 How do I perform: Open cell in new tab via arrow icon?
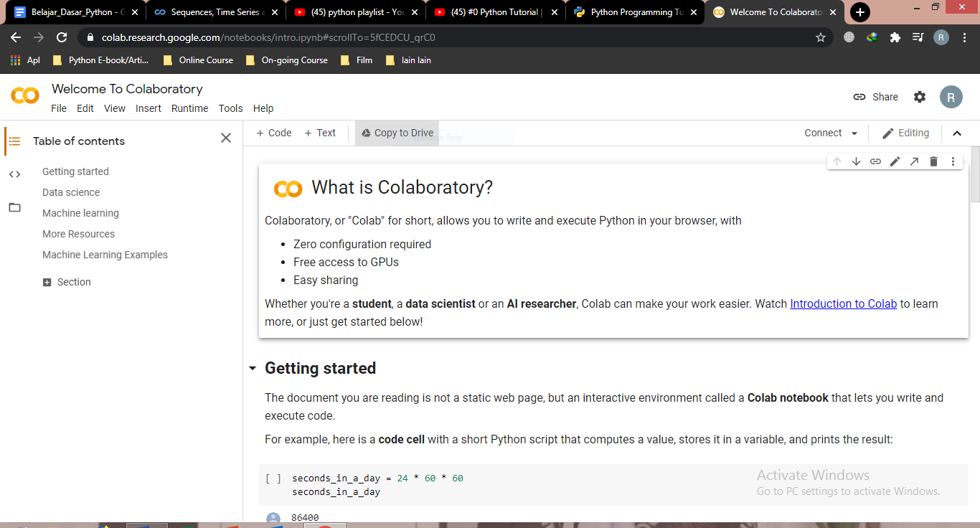coord(914,161)
